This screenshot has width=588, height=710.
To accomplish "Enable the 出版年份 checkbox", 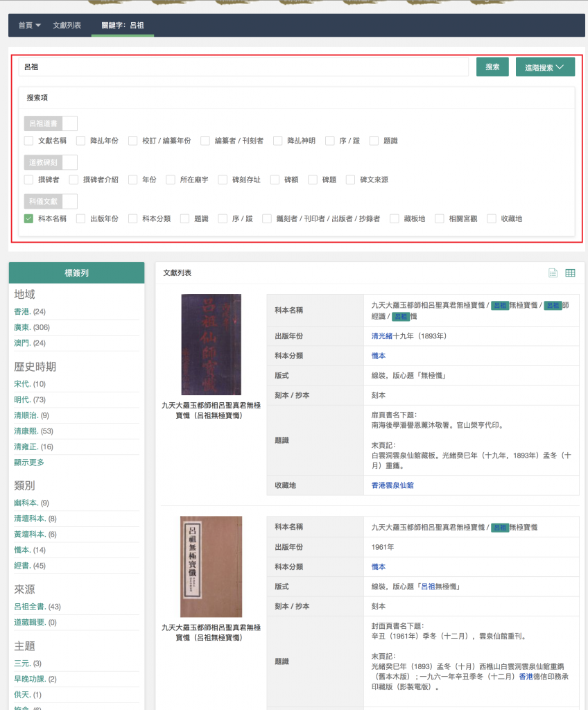I will 81,218.
